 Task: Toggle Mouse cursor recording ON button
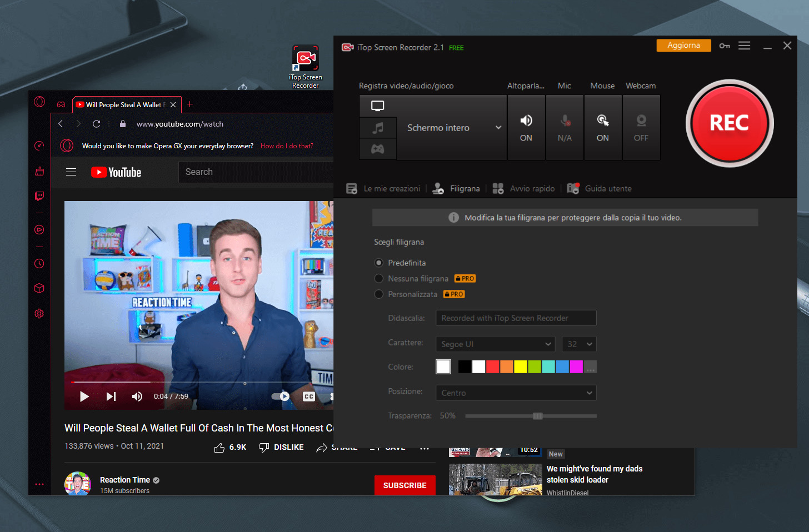[602, 128]
